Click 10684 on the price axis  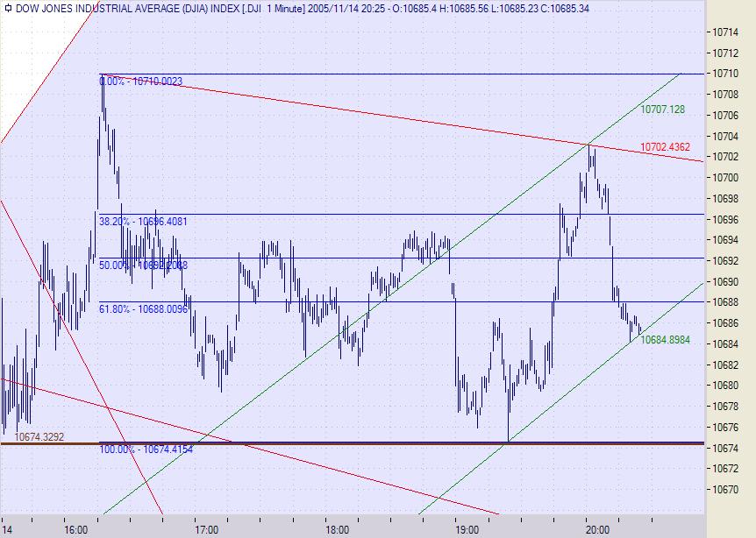725,343
